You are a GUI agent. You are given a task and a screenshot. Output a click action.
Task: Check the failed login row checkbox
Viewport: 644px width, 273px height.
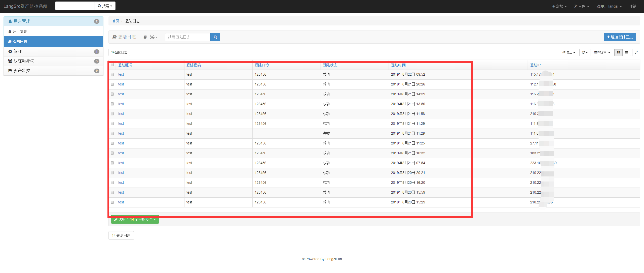click(112, 133)
